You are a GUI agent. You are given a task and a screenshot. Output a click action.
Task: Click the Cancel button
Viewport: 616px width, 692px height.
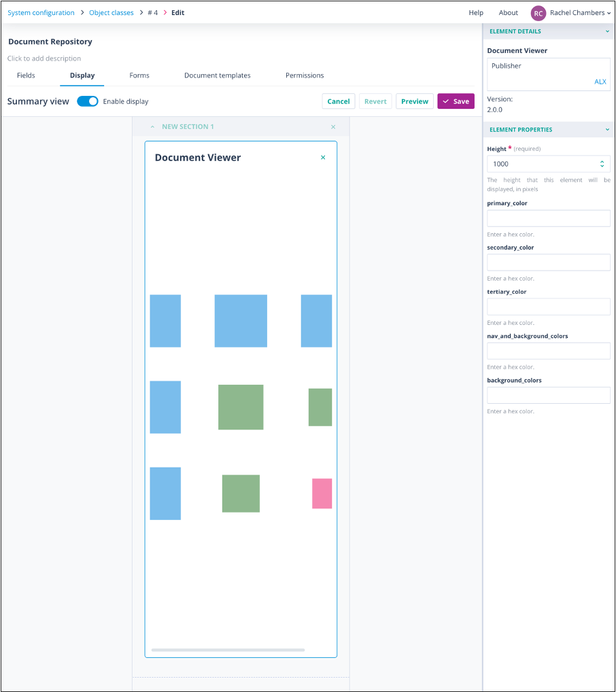tap(338, 101)
